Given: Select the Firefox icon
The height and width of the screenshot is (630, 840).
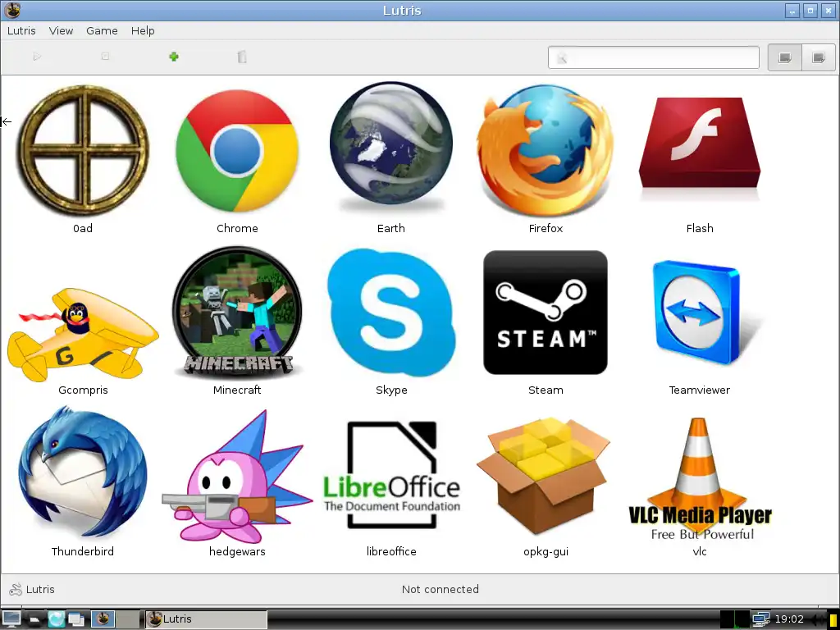Looking at the screenshot, I should 546,149.
